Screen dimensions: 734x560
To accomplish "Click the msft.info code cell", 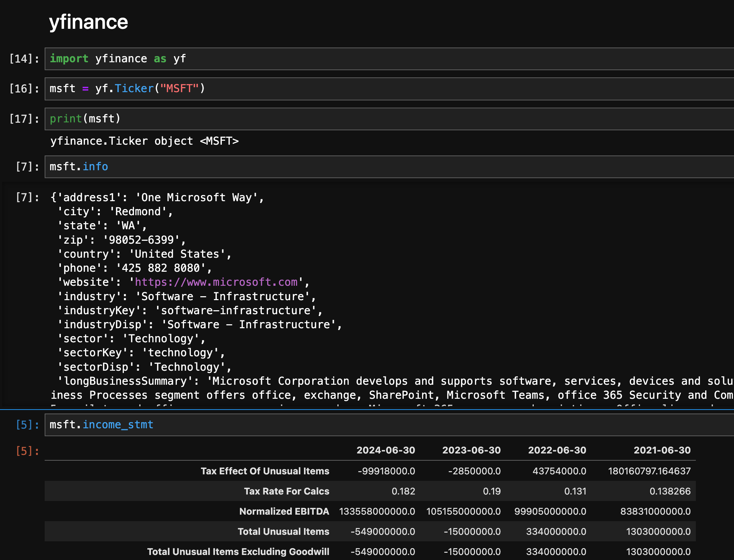I will click(389, 167).
